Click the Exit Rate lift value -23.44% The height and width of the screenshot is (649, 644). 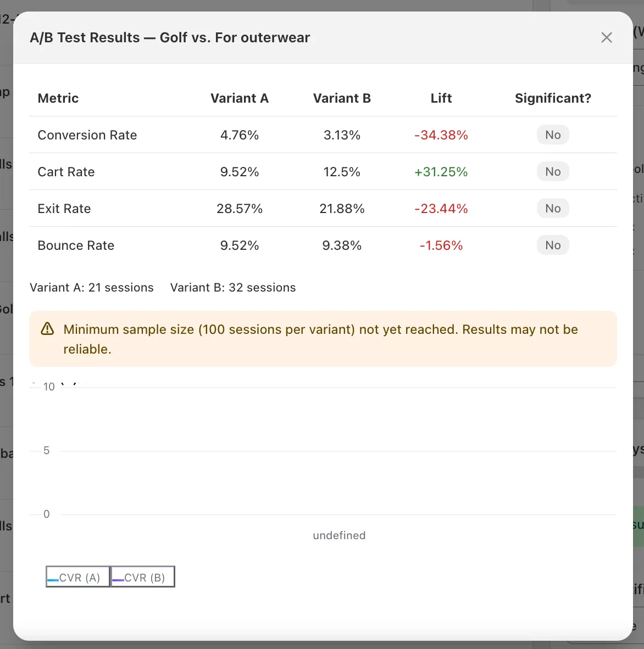tap(441, 208)
